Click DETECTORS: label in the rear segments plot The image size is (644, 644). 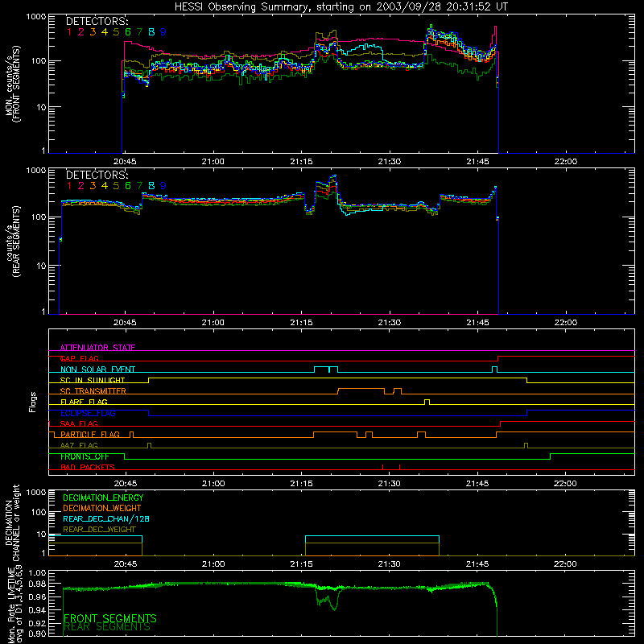point(97,175)
